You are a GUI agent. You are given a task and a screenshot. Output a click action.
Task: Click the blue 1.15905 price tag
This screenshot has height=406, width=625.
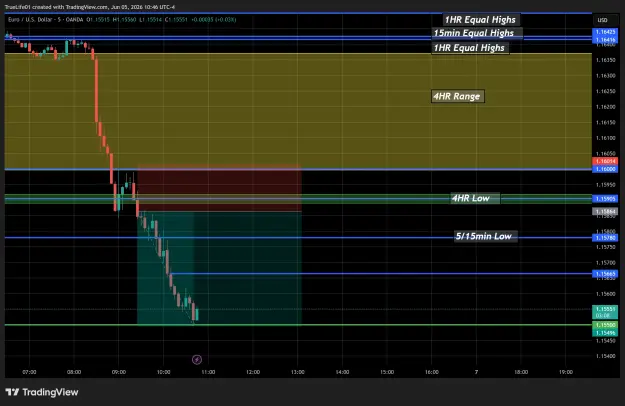click(605, 198)
